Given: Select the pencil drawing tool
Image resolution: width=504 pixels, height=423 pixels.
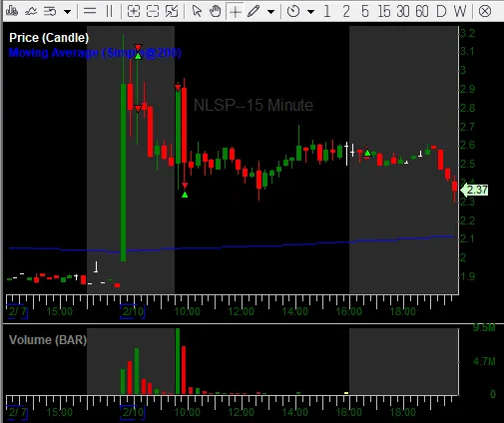Looking at the screenshot, I should click(x=253, y=11).
